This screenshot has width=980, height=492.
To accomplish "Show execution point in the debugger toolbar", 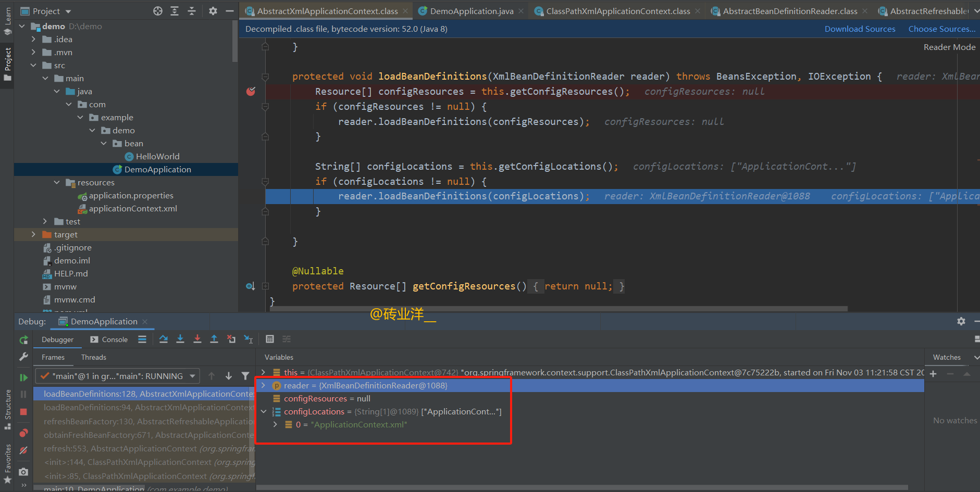I will 142,339.
